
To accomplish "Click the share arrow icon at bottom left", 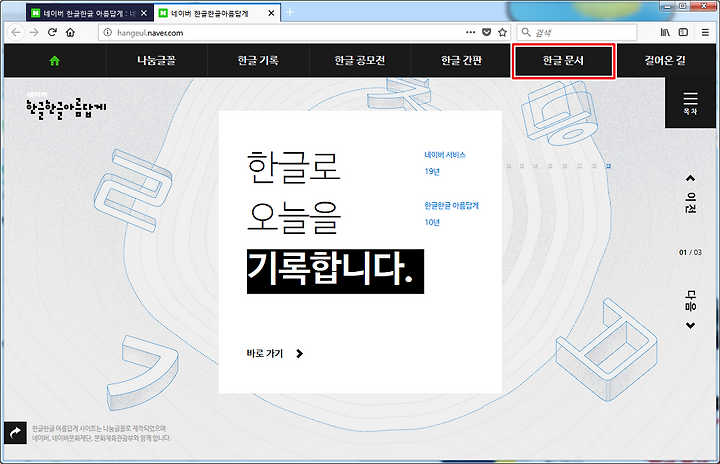I will pyautogui.click(x=15, y=433).
